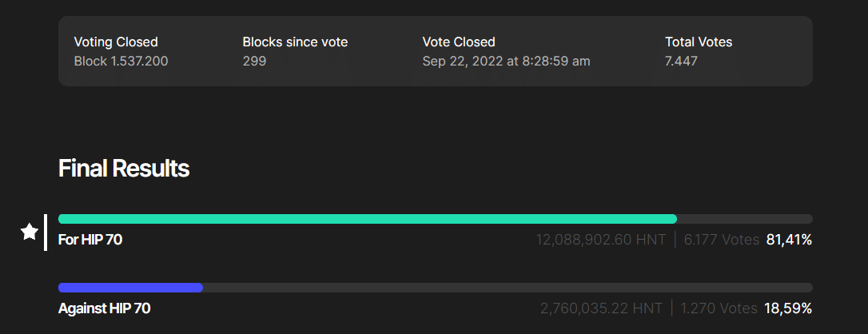Click the "Total Votes" label
The height and width of the screenshot is (334, 868).
tap(699, 42)
